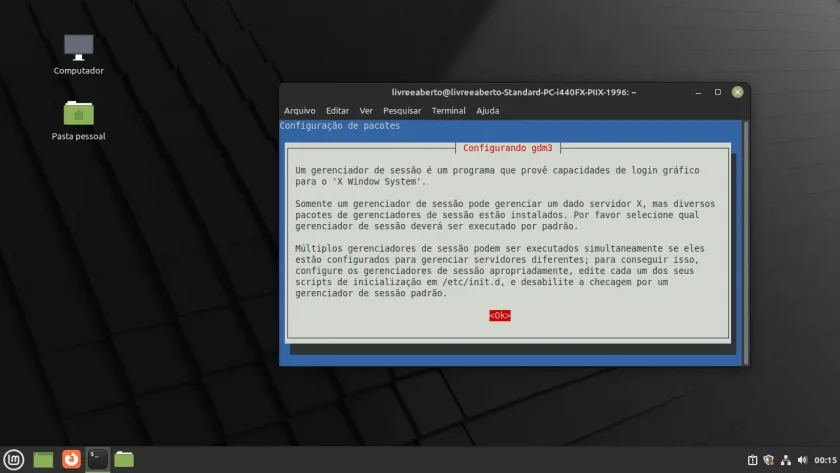Confirm the gdm3 dialog with Ok

click(x=500, y=316)
